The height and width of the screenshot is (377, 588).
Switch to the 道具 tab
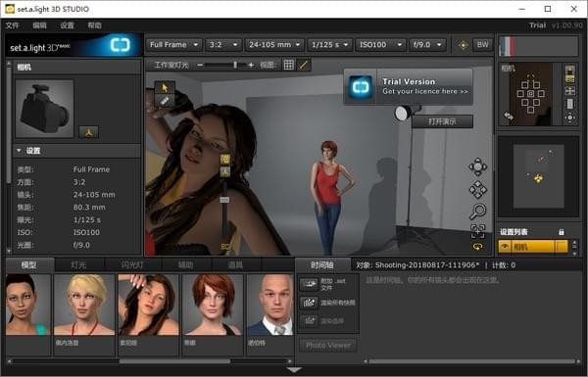click(235, 265)
